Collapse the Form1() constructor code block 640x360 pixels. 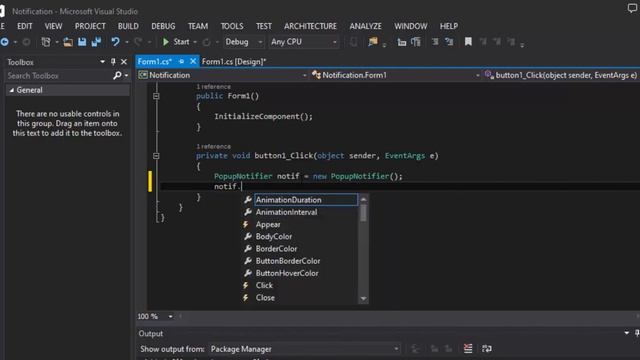[156, 96]
